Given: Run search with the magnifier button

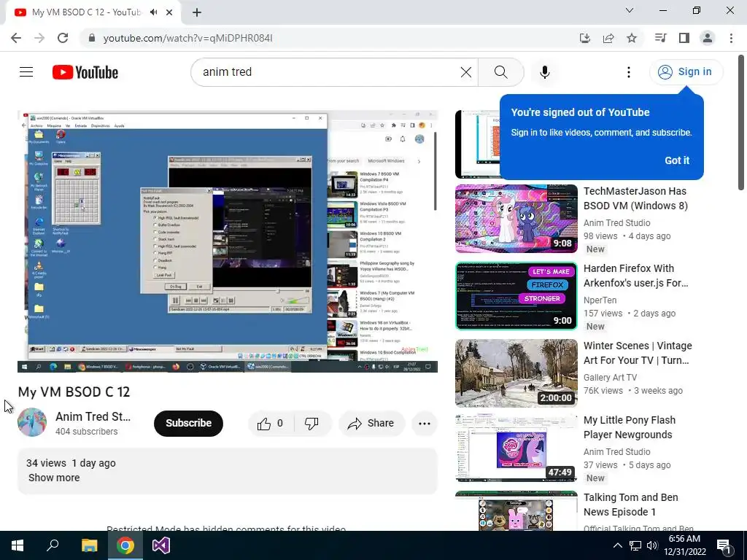Looking at the screenshot, I should pos(500,72).
